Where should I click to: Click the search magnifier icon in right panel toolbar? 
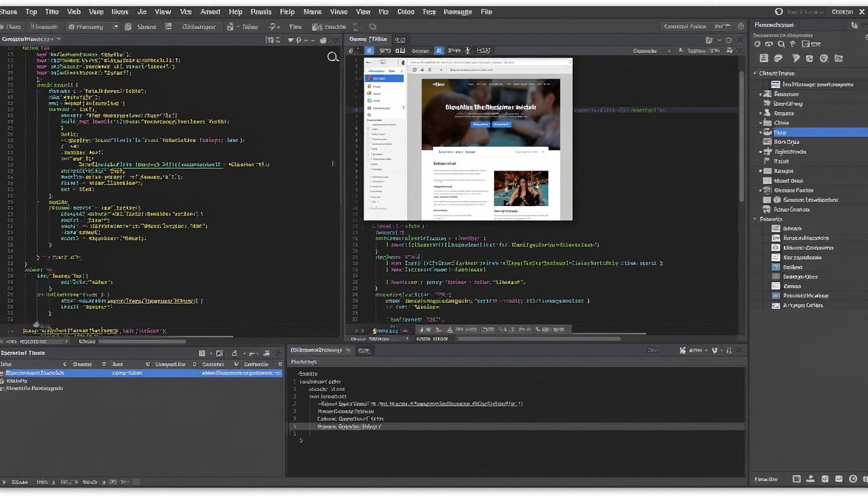pos(781,44)
